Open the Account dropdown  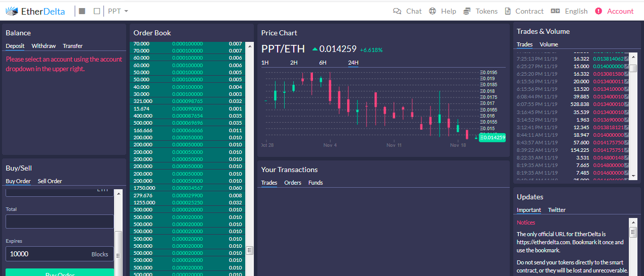614,11
